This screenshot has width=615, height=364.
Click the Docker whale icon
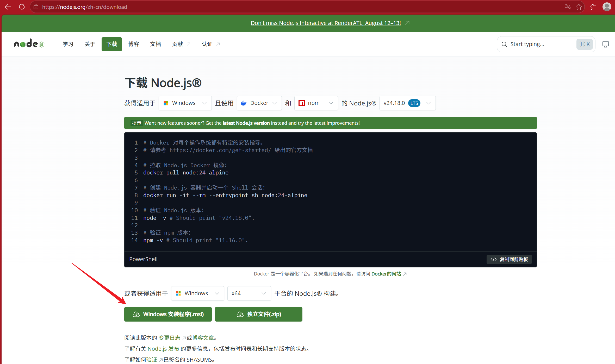pos(244,103)
